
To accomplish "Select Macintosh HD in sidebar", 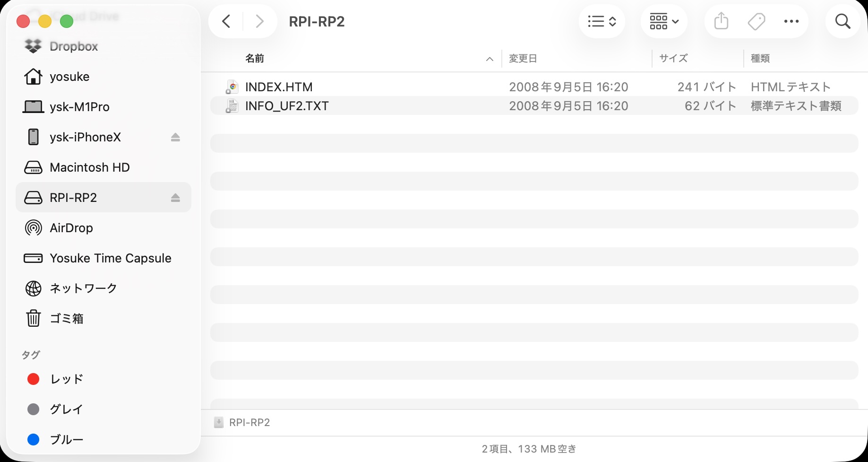I will point(89,167).
